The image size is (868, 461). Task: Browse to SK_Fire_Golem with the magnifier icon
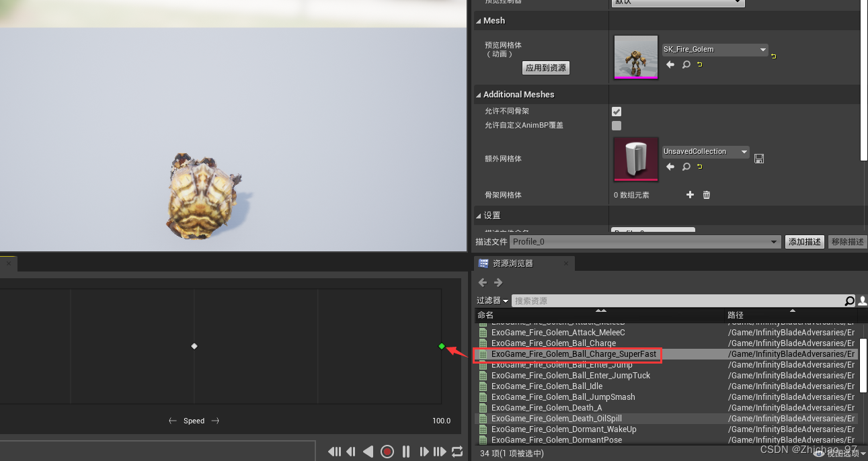click(x=686, y=65)
